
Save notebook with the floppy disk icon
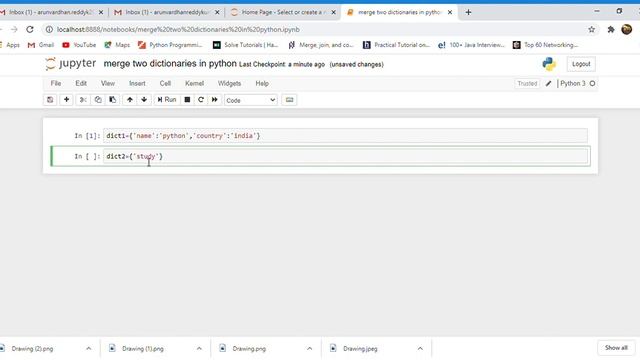(50, 100)
